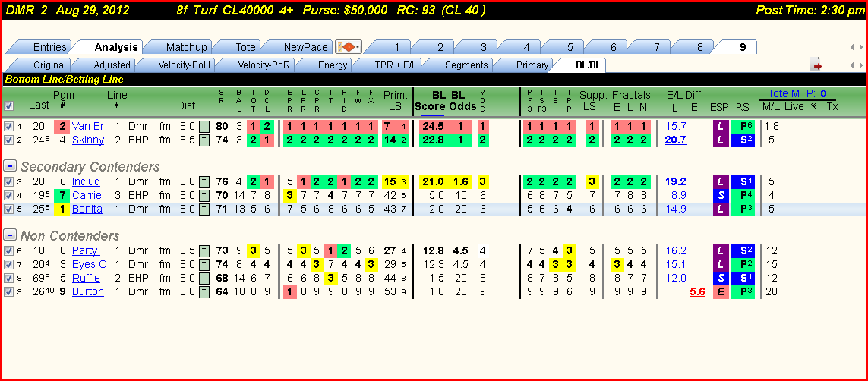The width and height of the screenshot is (868, 381).
Task: Switch to the Entries tab
Action: pyautogui.click(x=49, y=47)
